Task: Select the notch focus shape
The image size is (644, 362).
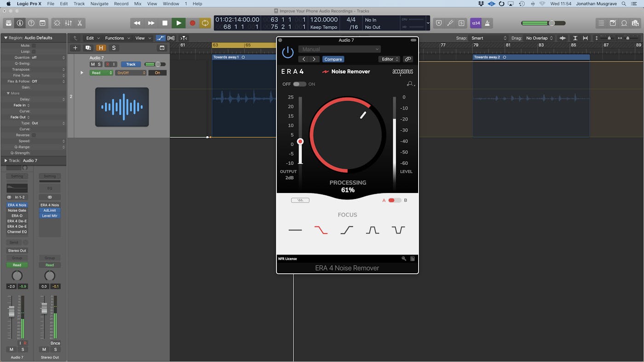Action: tap(398, 230)
